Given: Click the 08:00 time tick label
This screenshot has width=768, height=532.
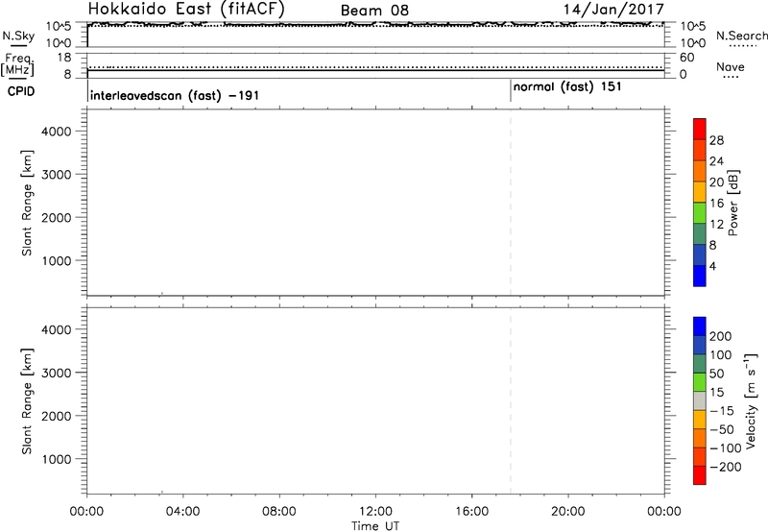Looking at the screenshot, I should tap(279, 512).
